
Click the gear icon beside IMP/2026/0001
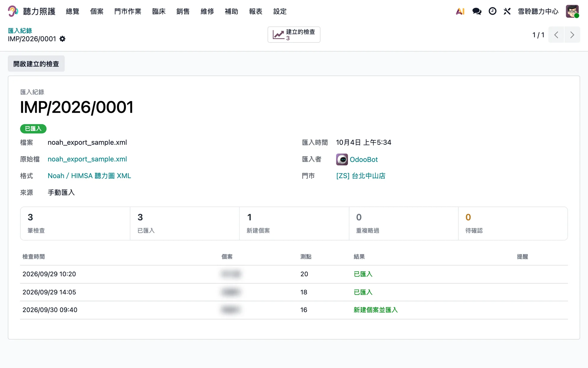pos(62,39)
